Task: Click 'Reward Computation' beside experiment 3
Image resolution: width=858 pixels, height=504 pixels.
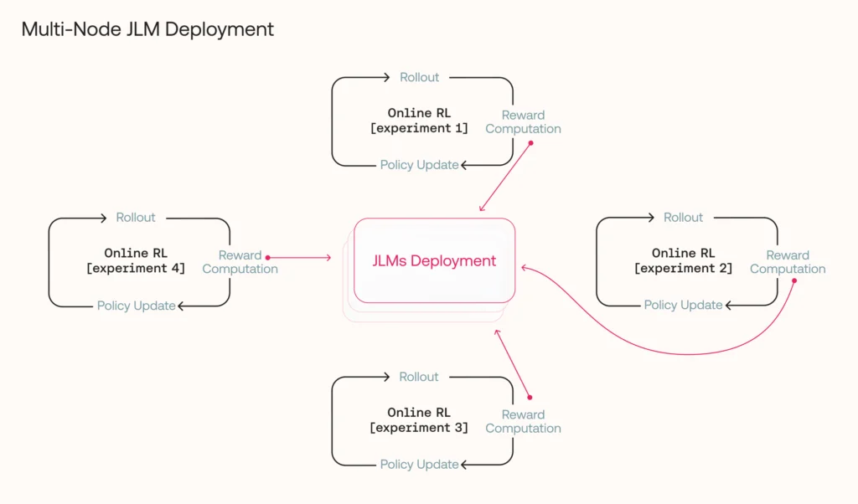Action: (x=523, y=421)
